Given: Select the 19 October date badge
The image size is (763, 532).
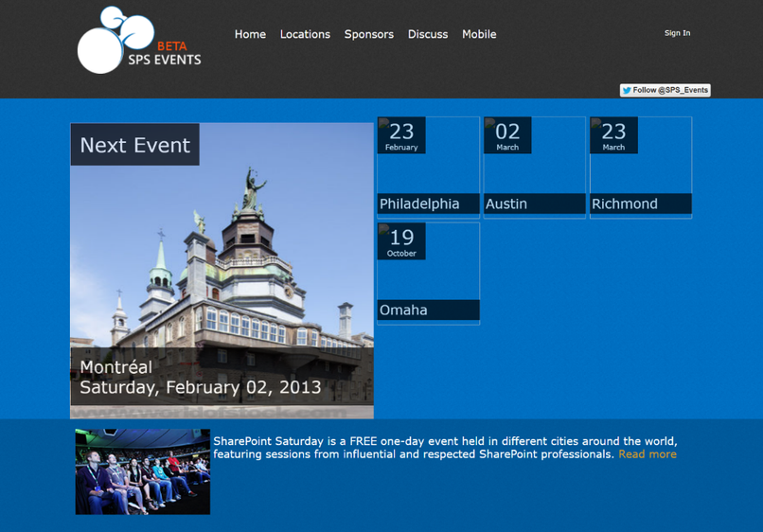Looking at the screenshot, I should pos(401,241).
